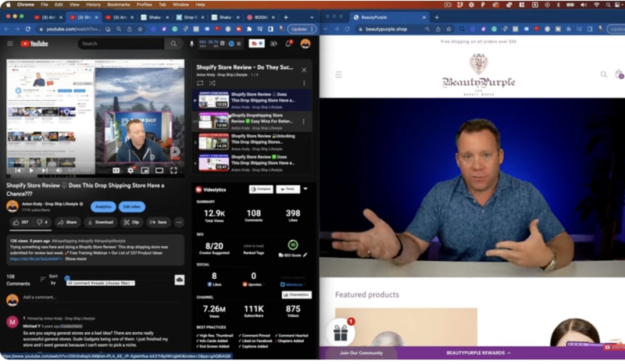Skip to previous video in player

[x=18, y=170]
